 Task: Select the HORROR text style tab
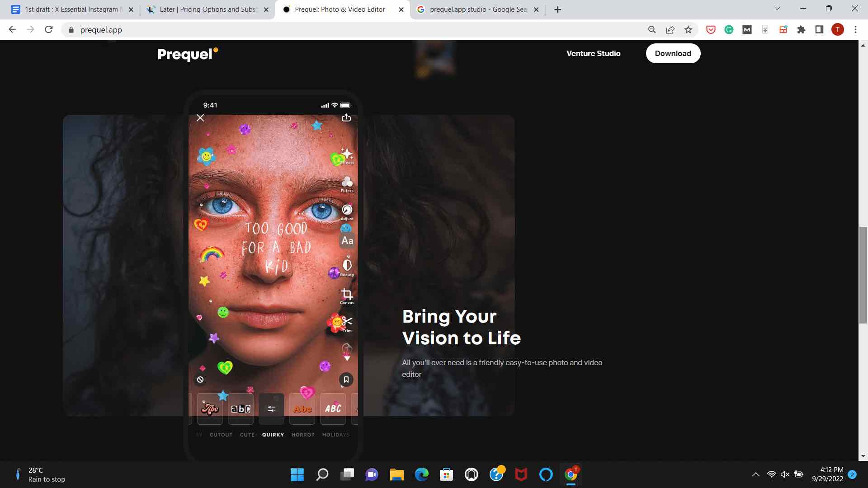click(303, 434)
